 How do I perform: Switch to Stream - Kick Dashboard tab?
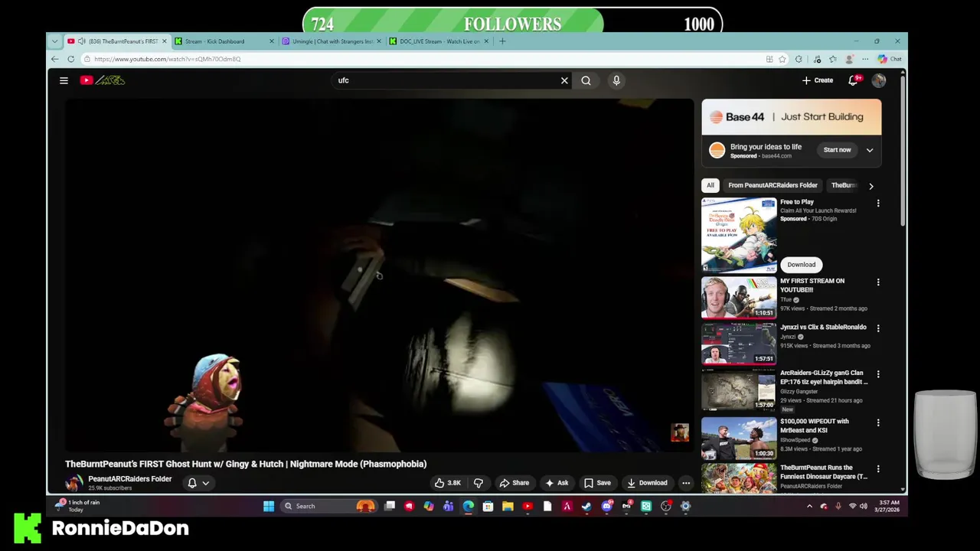point(222,41)
